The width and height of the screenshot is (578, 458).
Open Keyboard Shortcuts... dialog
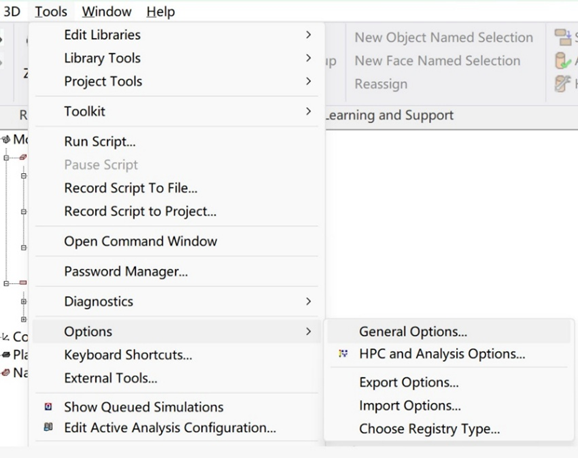[x=177, y=354]
